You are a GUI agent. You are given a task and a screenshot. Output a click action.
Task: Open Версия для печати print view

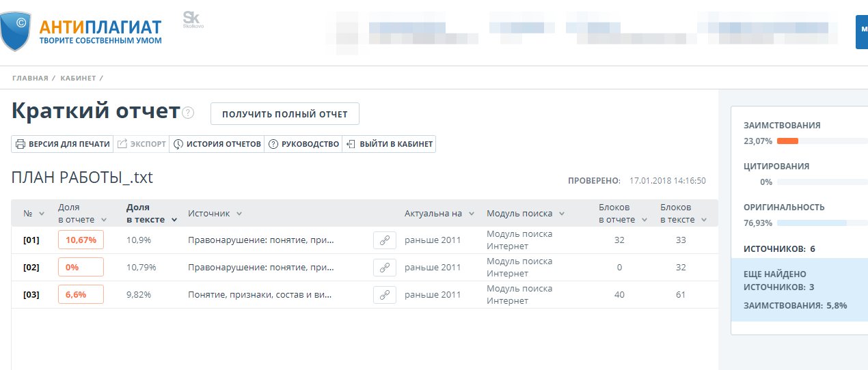click(x=62, y=144)
